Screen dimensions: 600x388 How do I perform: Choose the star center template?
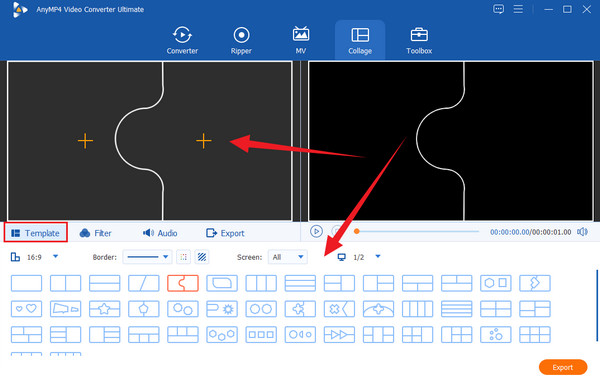[104, 309]
